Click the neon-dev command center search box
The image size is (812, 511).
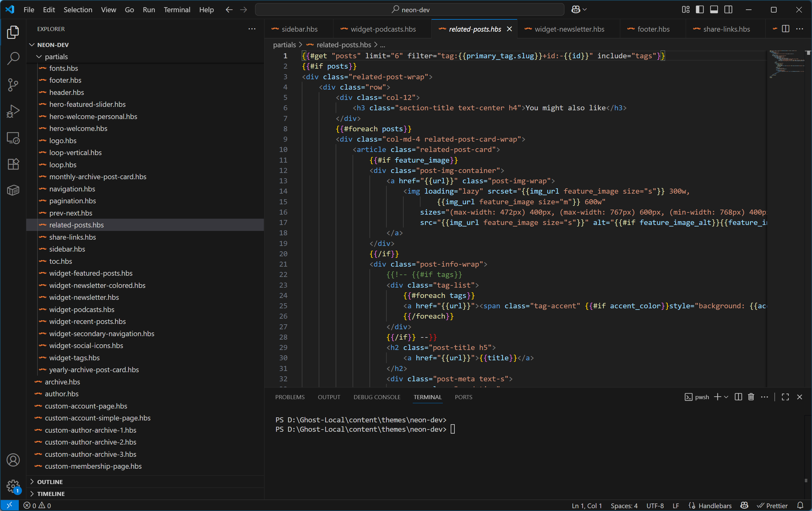pos(409,9)
